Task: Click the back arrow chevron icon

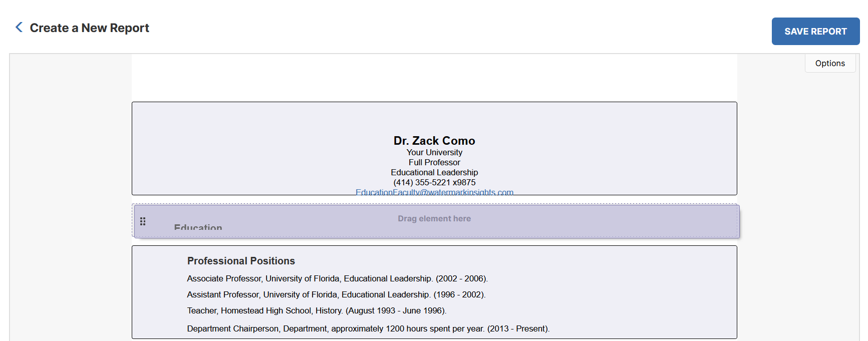Action: click(x=19, y=27)
